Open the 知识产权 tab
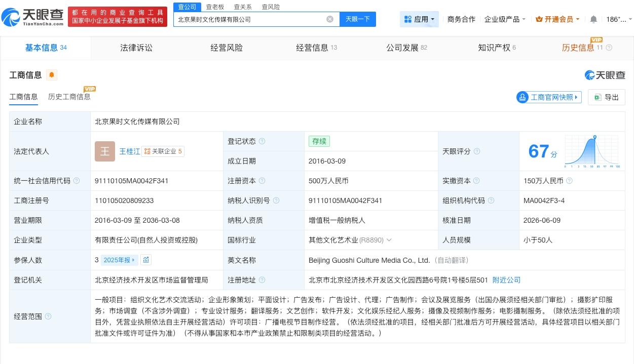The width and height of the screenshot is (634, 364). 497,48
